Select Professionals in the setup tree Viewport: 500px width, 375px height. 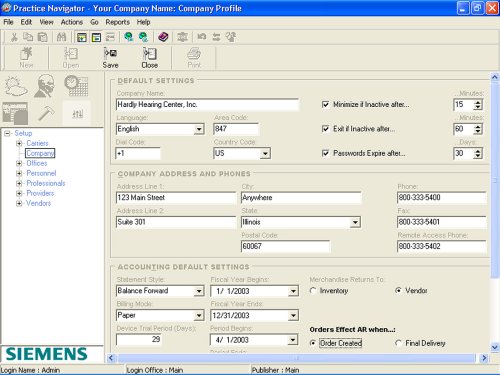tap(46, 183)
